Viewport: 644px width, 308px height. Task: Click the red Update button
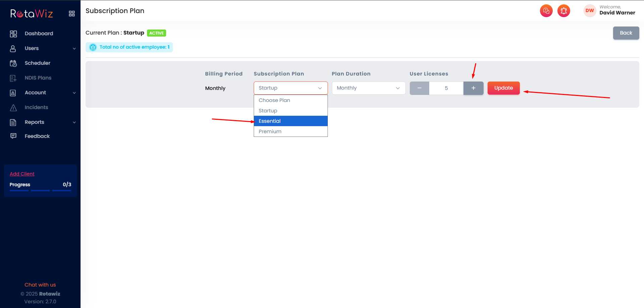pyautogui.click(x=503, y=88)
